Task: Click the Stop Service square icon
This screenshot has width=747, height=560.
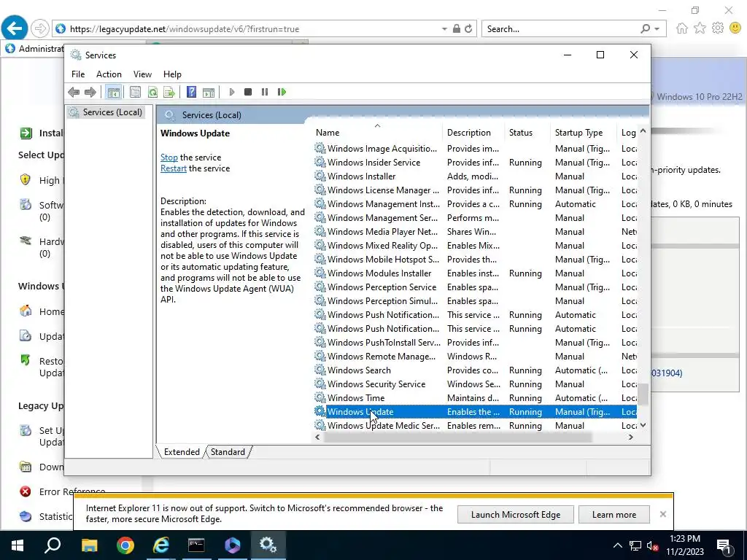Action: tap(248, 92)
